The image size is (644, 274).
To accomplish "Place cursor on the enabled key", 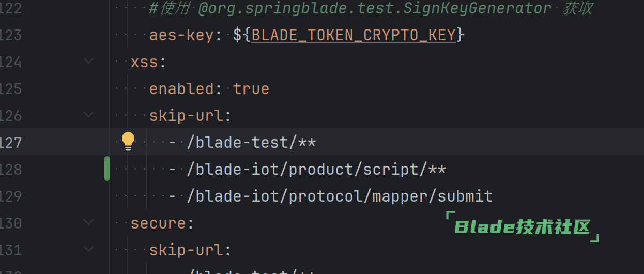I will click(181, 88).
